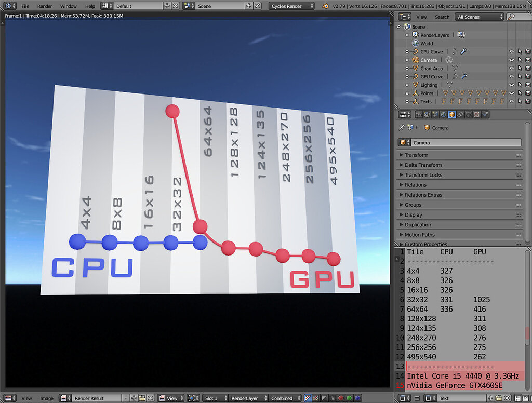Viewport: 532px width, 403px height.
Task: Select the Scene properties tab icon
Action: [435, 115]
